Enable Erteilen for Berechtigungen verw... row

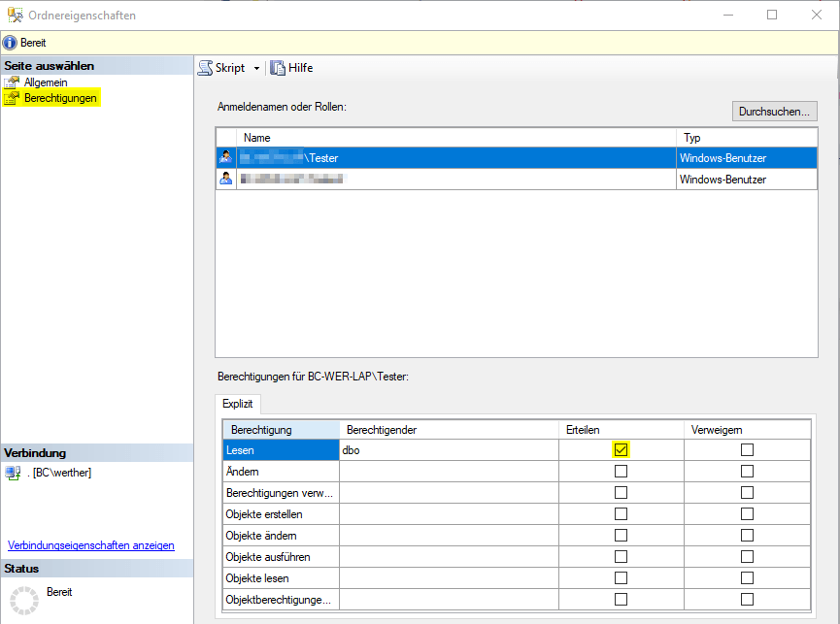[x=621, y=493]
